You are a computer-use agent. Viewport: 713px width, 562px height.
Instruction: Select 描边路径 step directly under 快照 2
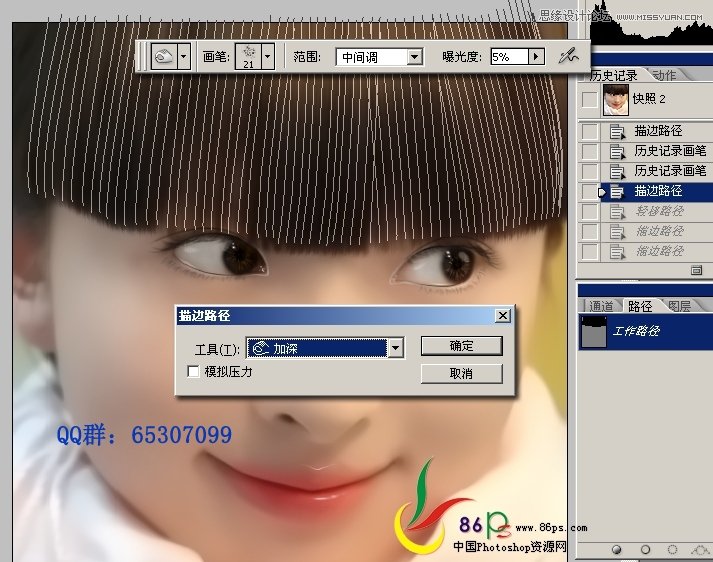pos(658,131)
